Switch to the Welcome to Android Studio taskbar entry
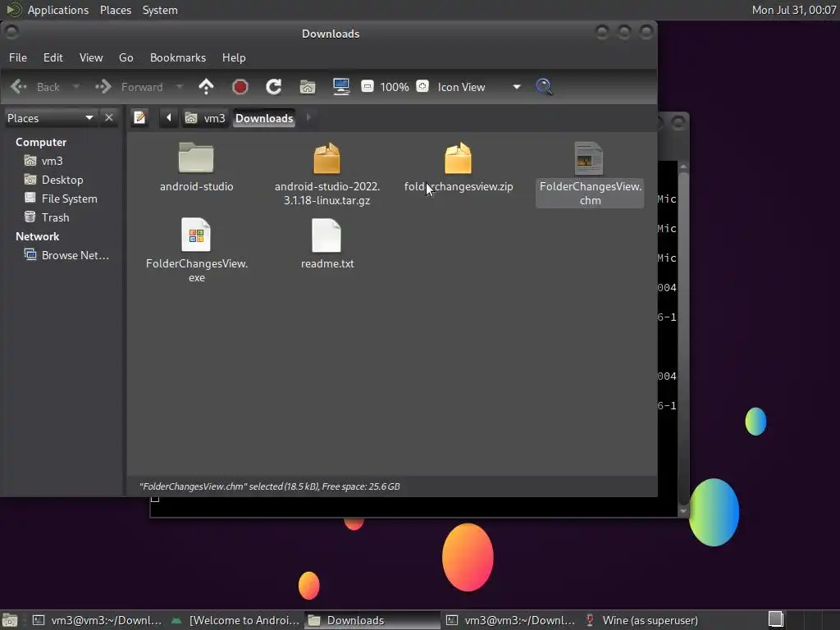Image resolution: width=840 pixels, height=630 pixels. pyautogui.click(x=235, y=620)
